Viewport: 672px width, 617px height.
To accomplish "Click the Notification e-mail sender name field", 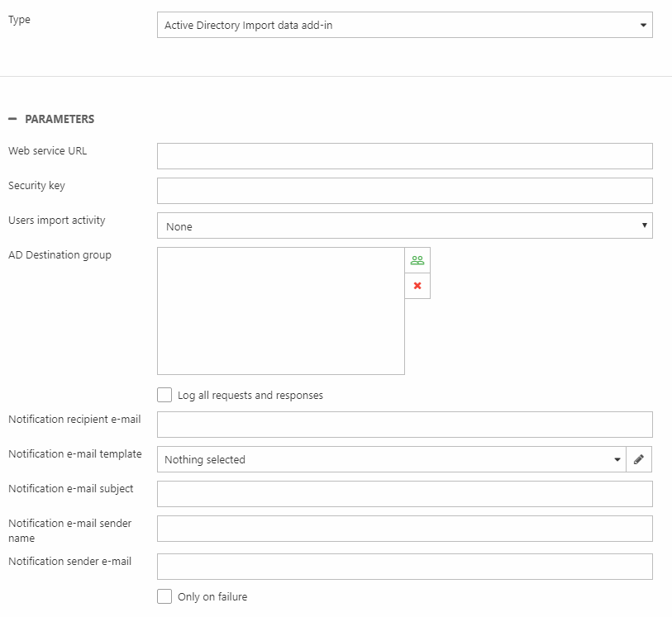I will click(404, 529).
